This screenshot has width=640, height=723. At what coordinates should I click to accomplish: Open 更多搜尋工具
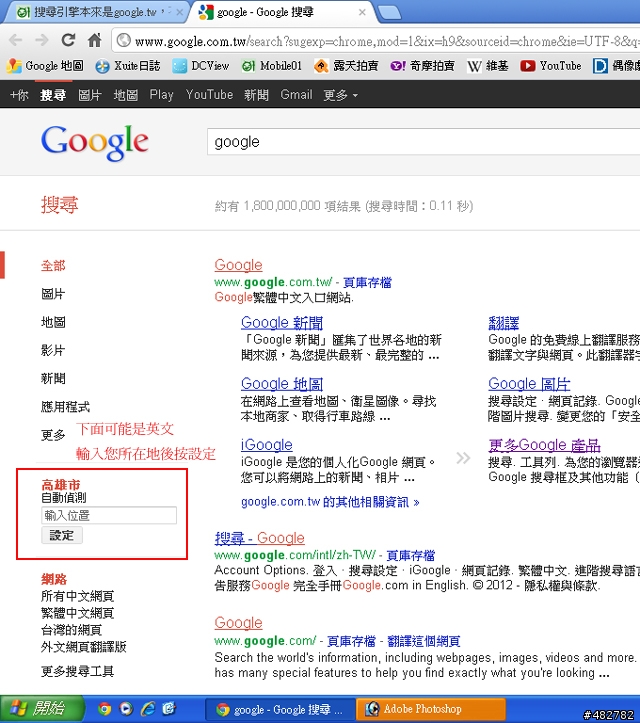77,671
